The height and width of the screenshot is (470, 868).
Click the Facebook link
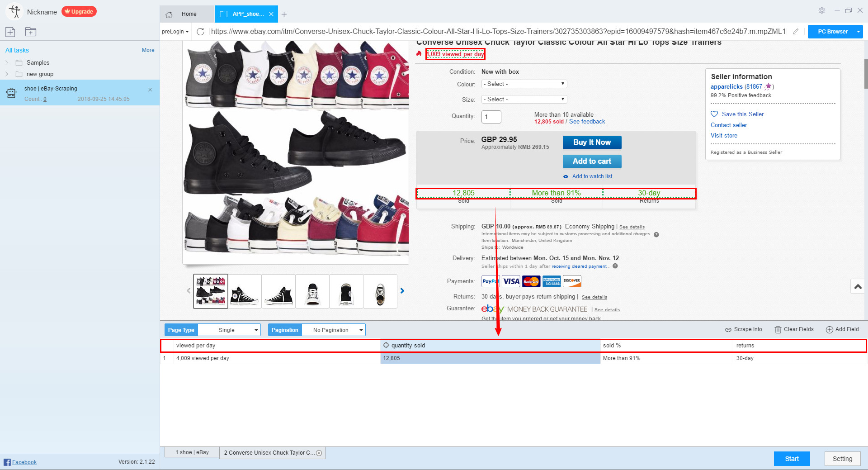[24, 462]
